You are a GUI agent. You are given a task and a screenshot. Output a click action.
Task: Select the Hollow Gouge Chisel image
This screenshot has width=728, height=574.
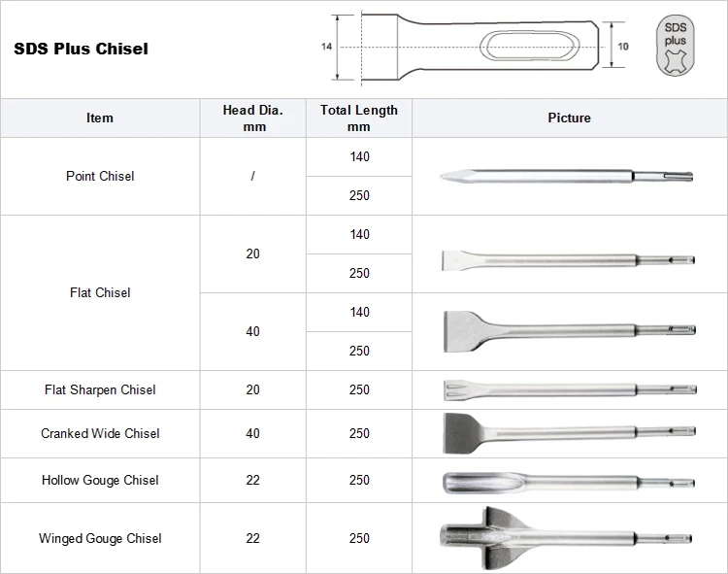click(567, 482)
